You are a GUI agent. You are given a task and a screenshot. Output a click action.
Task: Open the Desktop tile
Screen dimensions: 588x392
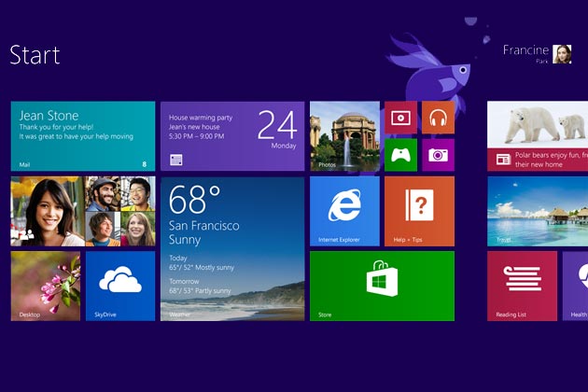point(46,287)
